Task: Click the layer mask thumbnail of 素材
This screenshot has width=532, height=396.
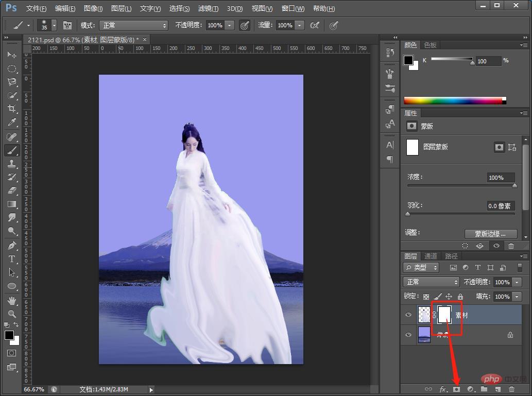Action: [444, 315]
